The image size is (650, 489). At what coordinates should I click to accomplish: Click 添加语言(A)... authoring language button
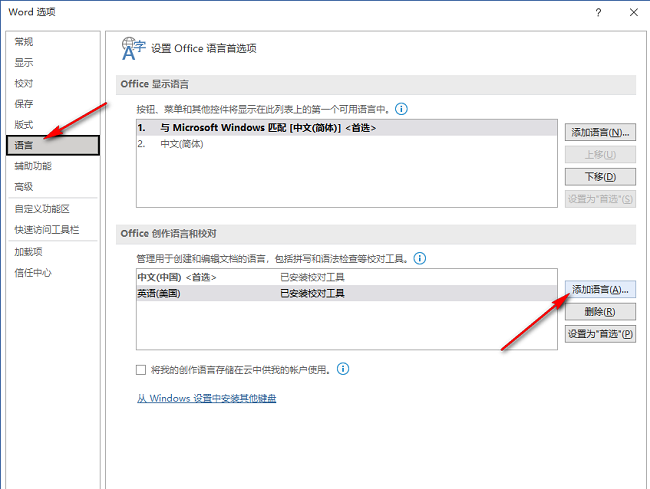tap(600, 289)
